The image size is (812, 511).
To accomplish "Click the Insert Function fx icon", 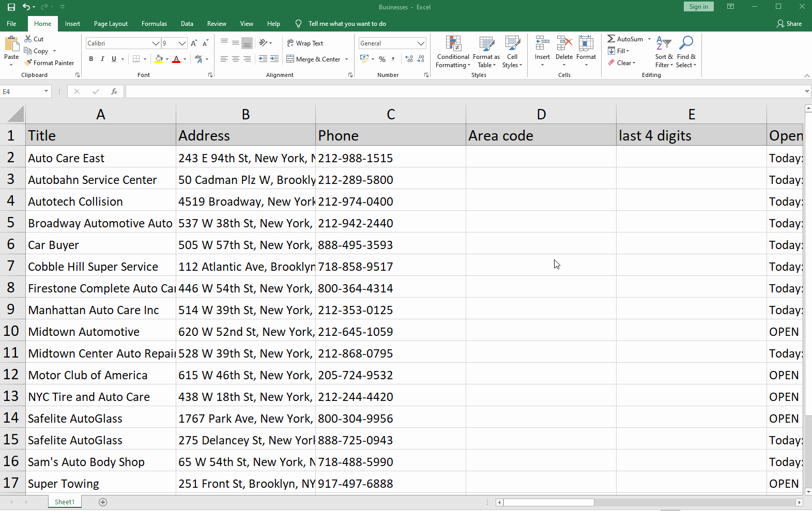I will coord(114,91).
